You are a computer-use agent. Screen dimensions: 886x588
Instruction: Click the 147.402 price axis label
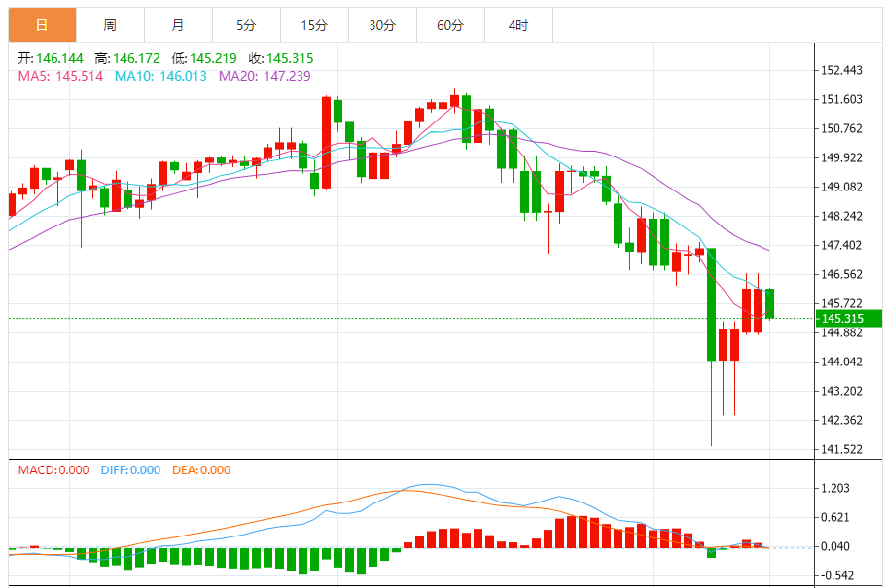[841, 245]
